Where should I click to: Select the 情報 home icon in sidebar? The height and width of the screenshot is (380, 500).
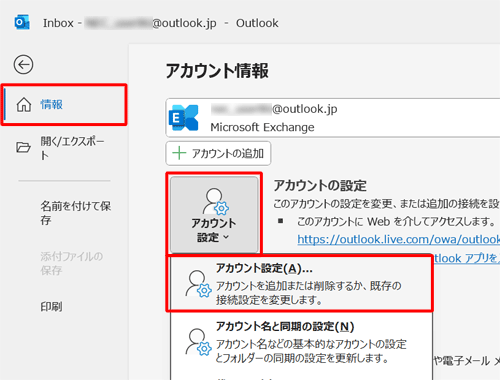click(x=24, y=105)
